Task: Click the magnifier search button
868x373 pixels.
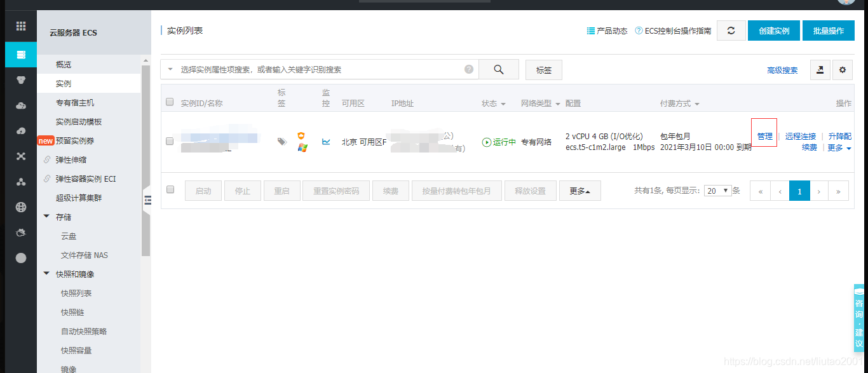Action: click(499, 69)
